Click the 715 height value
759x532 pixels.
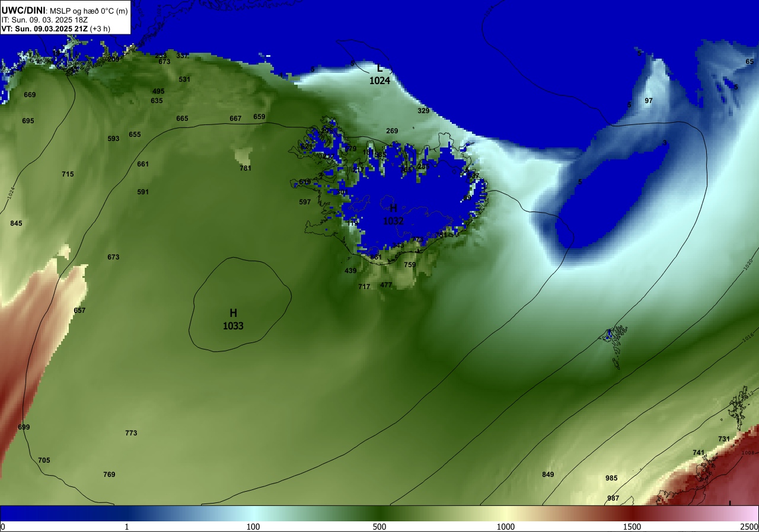click(x=68, y=174)
